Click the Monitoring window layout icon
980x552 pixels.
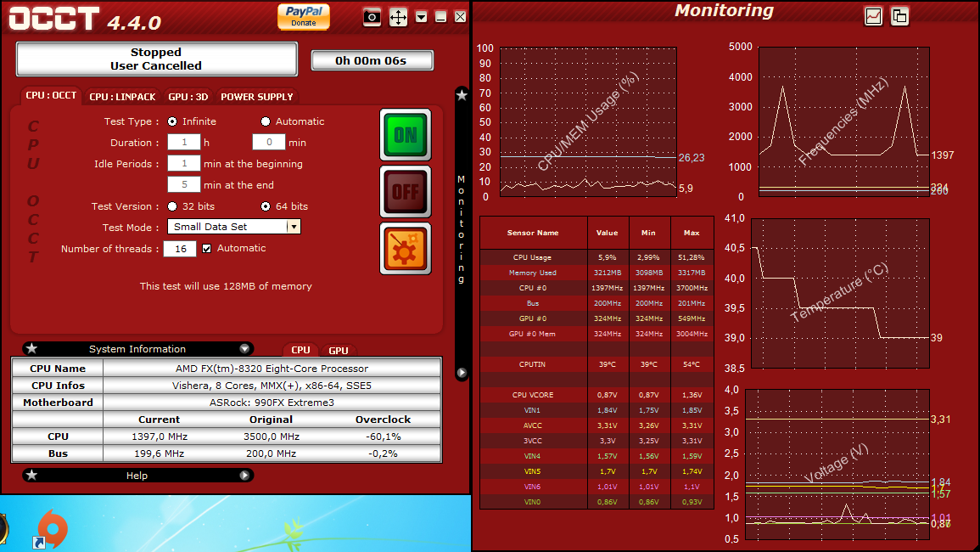pos(899,16)
